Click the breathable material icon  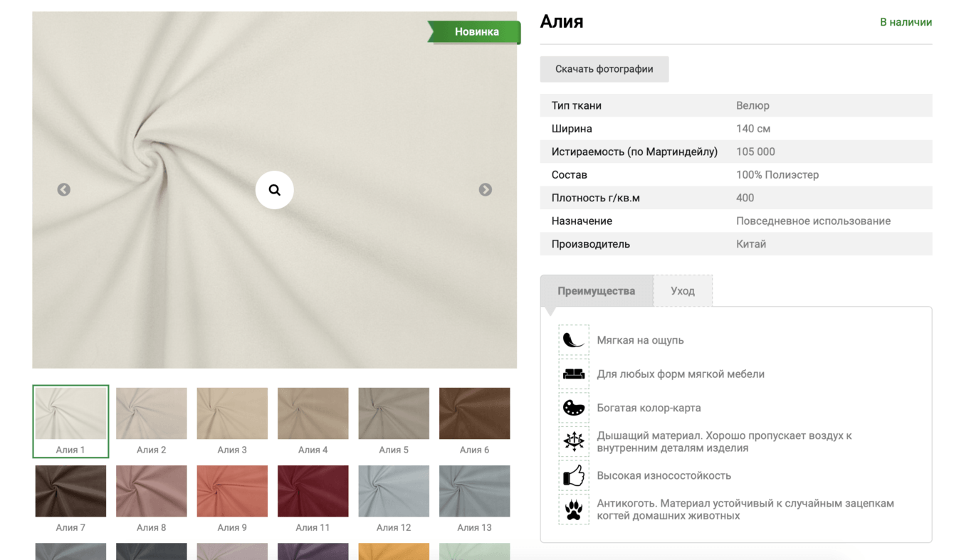tap(573, 442)
